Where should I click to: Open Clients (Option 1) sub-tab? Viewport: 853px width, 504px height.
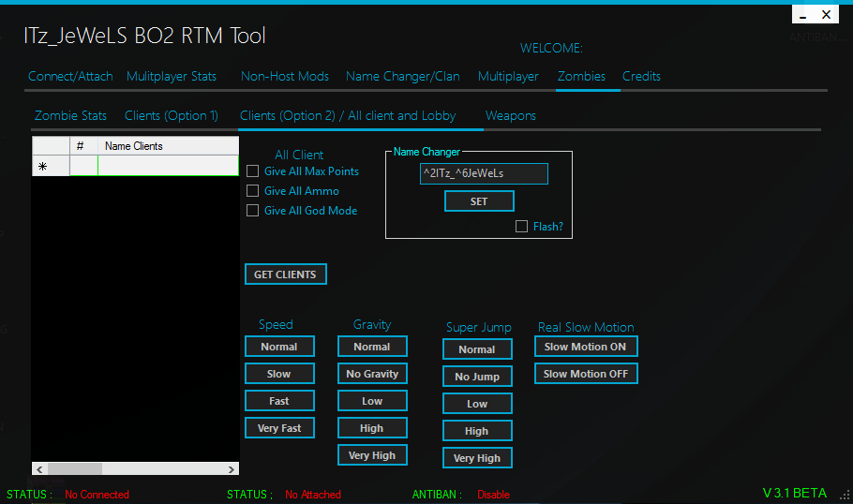(x=172, y=115)
